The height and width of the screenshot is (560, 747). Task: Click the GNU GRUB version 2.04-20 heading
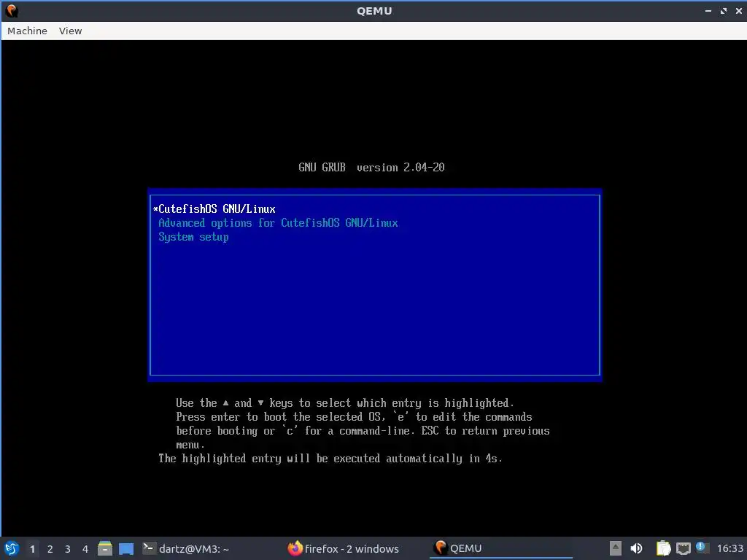(371, 168)
